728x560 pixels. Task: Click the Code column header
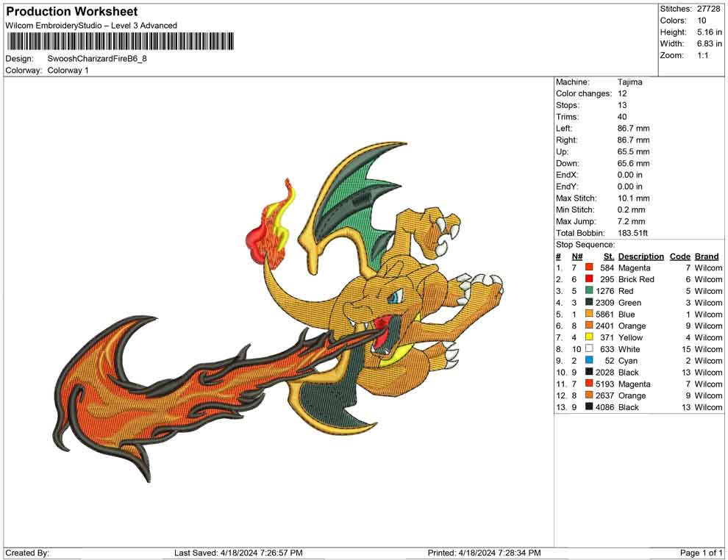coord(680,256)
